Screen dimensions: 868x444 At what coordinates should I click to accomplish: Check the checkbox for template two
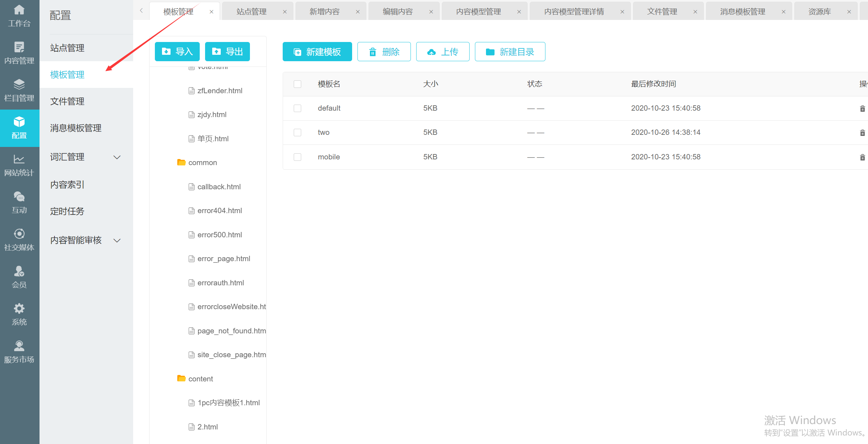tap(297, 132)
